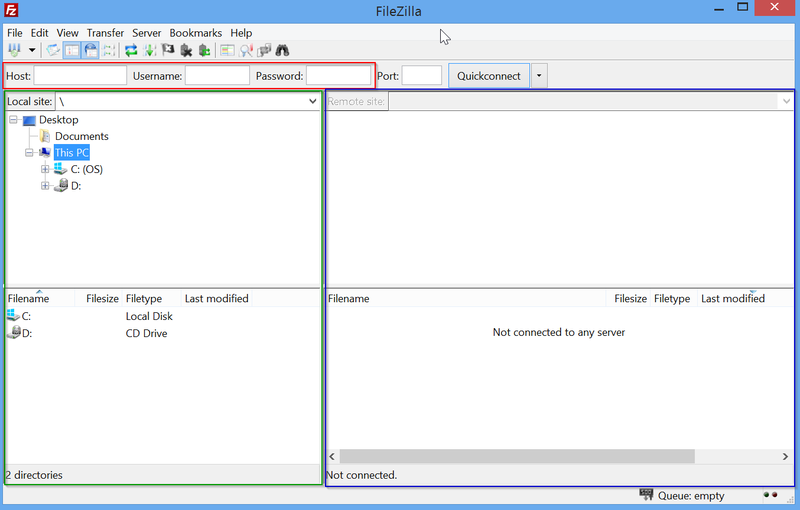Click the process queue green arrow icon
The width and height of the screenshot is (800, 510).
149,50
